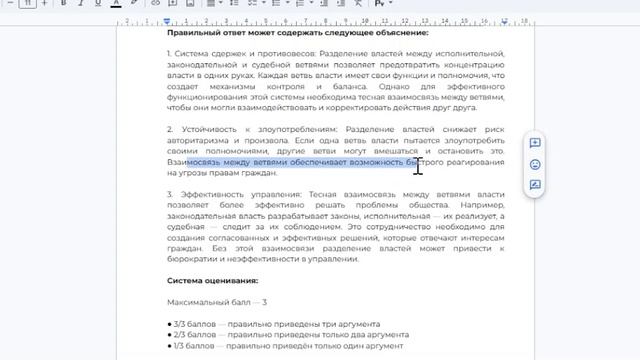Increase the paragraph indent
Image resolution: width=640 pixels, height=360 pixels.
(x=341, y=3)
